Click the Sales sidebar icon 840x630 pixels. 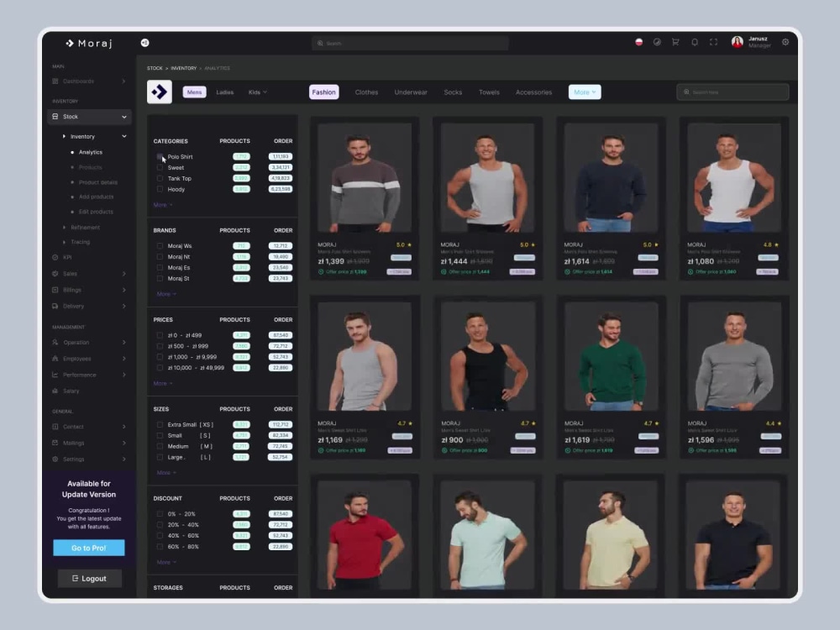click(55, 274)
